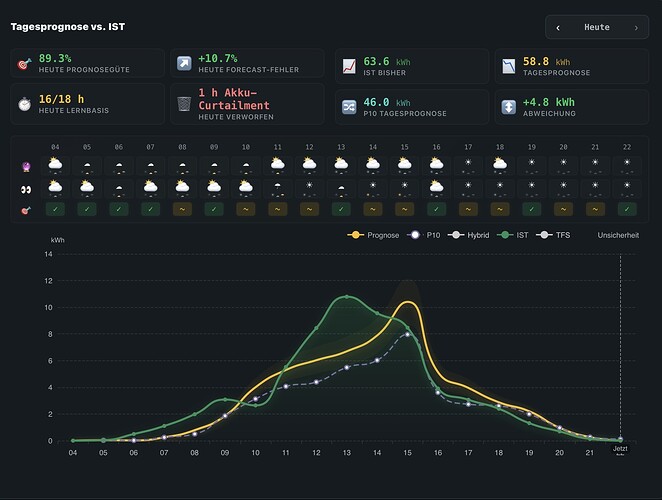This screenshot has height=500, width=662.
Task: Click the target icon beside Prognosegüte
Action: tap(24, 64)
